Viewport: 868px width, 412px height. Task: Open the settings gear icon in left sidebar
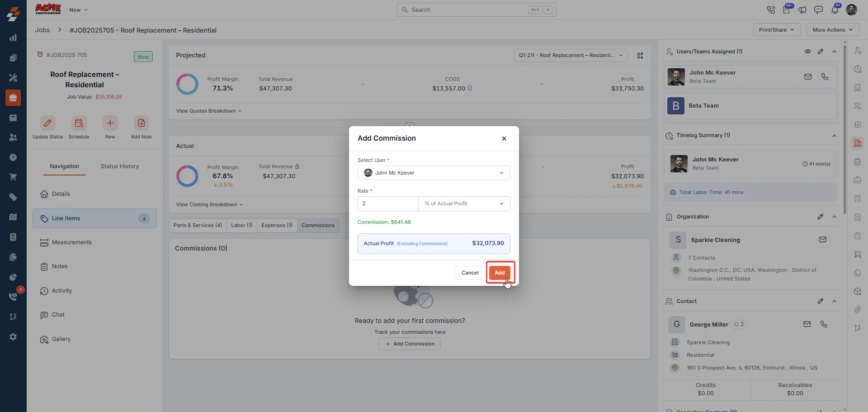(13, 337)
